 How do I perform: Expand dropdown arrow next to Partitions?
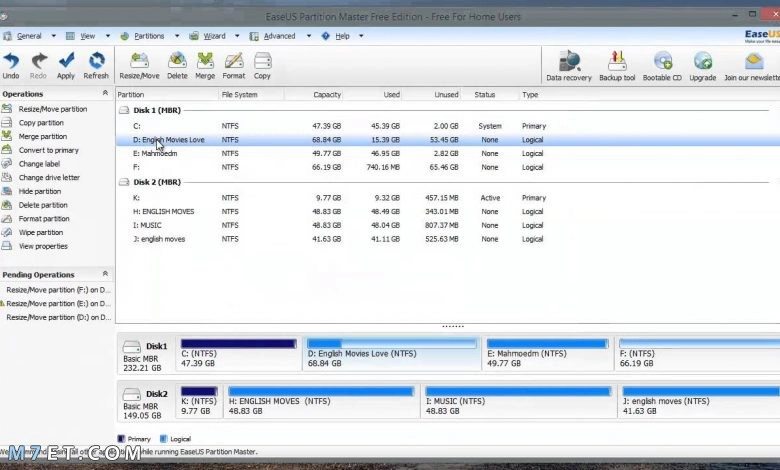tap(177, 36)
